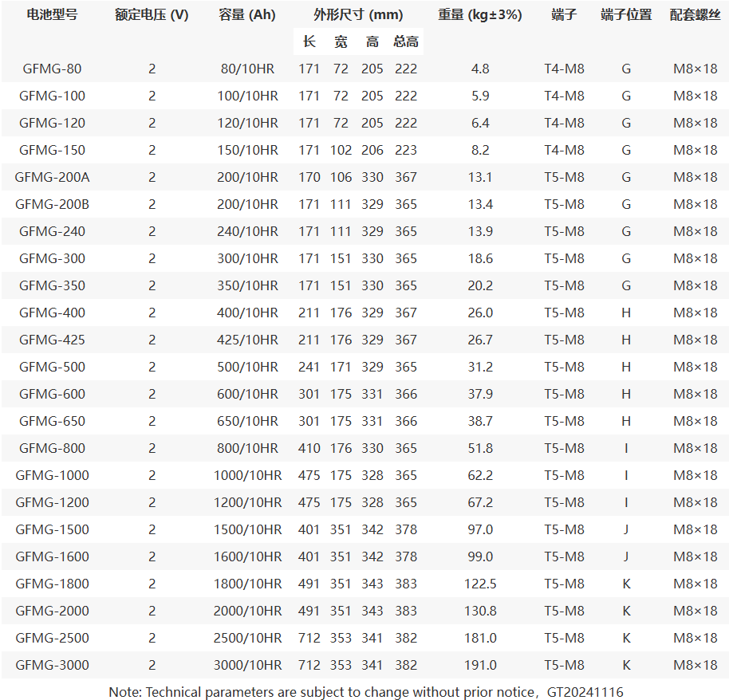This screenshot has width=729, height=700.
Task: Click the technical parameters note text
Action: (x=365, y=692)
